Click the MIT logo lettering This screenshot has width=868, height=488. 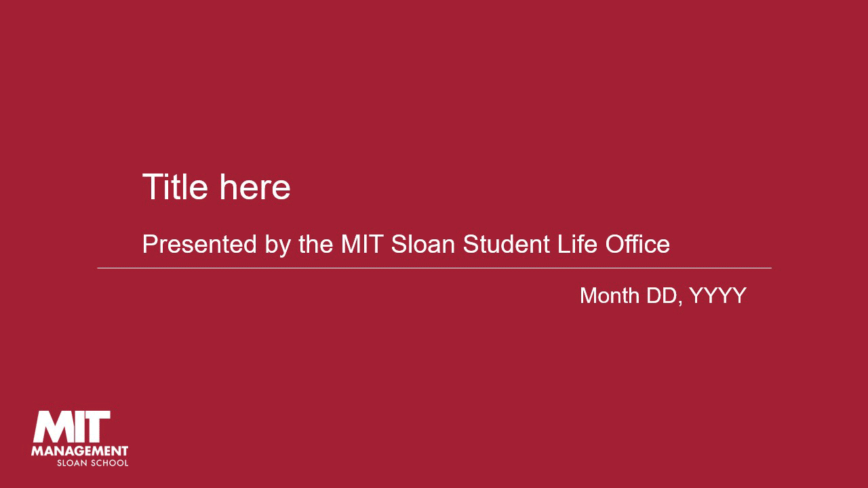71,427
